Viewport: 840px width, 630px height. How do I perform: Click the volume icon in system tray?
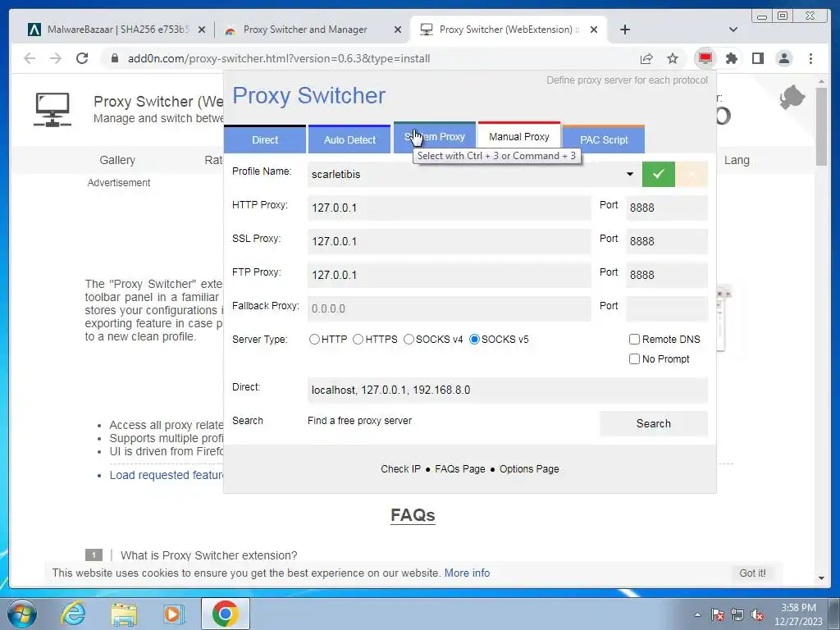point(757,615)
